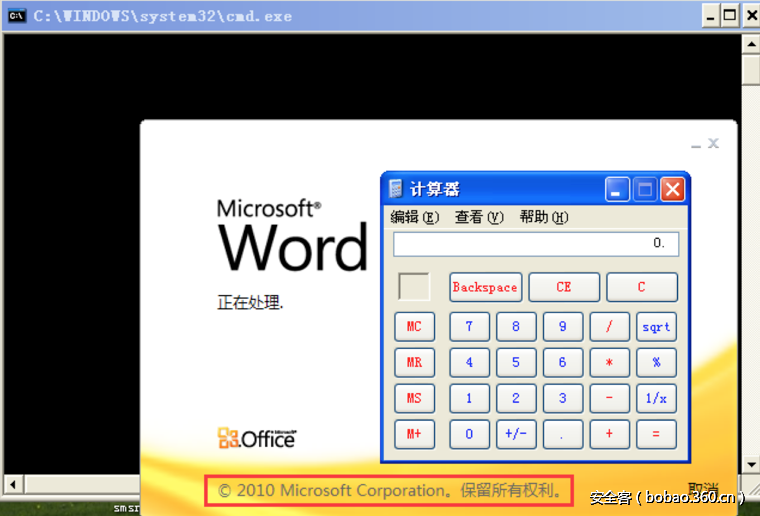760x516 pixels.
Task: Click calculator digit 2 button
Action: 516,398
